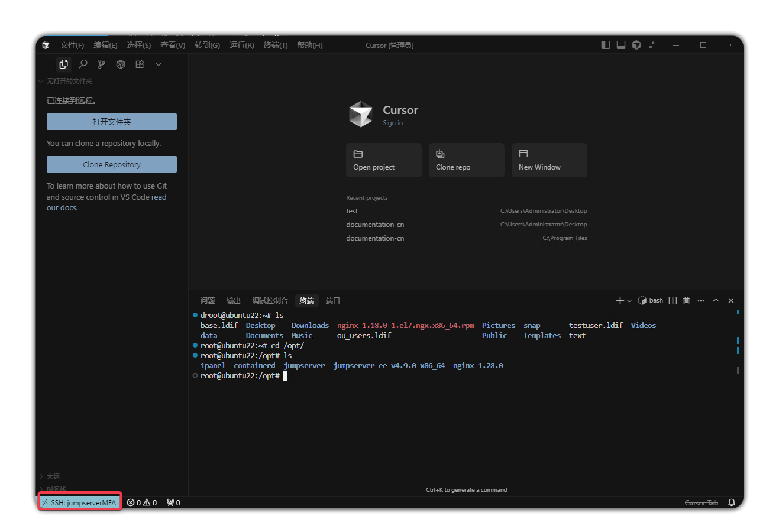
Task: Click the 打开文件夹 button
Action: coord(112,122)
